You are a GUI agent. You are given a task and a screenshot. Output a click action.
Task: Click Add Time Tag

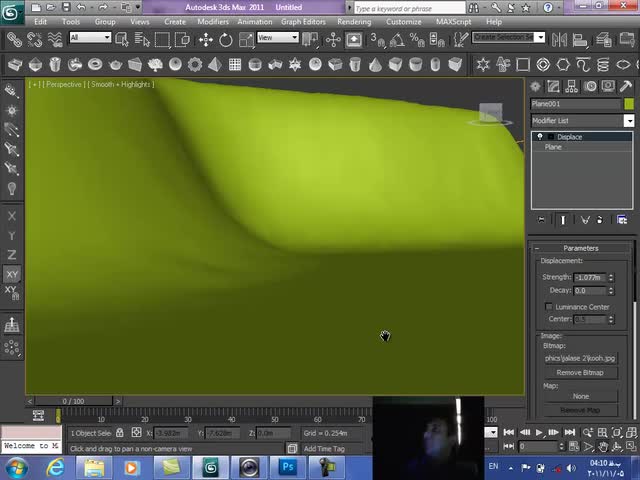click(x=324, y=449)
